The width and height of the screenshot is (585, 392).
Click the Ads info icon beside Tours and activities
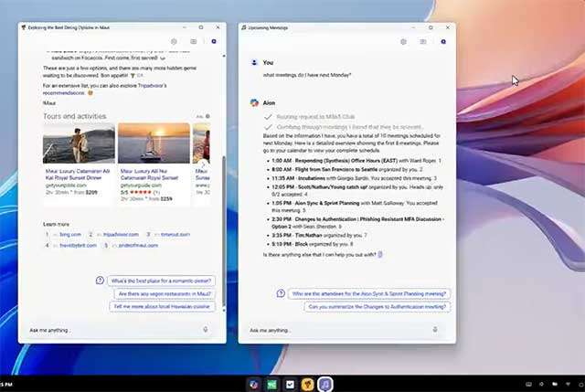click(207, 116)
